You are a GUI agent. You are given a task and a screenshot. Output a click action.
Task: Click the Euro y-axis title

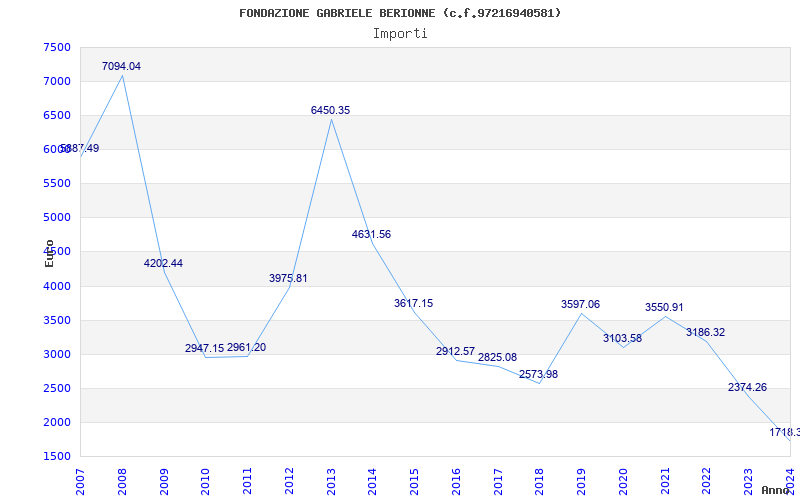pyautogui.click(x=49, y=253)
